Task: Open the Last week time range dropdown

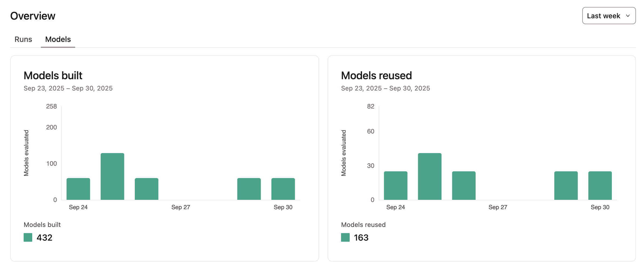Action: (608, 16)
